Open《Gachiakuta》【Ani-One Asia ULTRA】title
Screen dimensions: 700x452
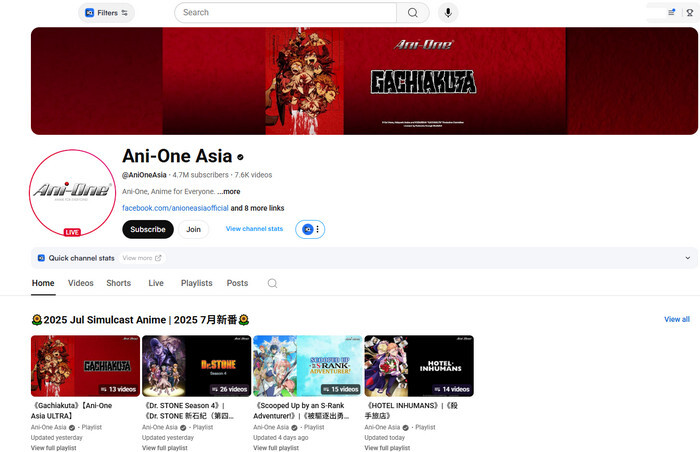(71, 410)
